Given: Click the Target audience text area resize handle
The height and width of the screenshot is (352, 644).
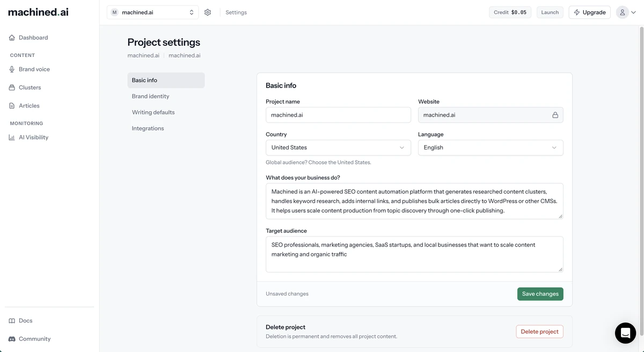Looking at the screenshot, I should [560, 269].
